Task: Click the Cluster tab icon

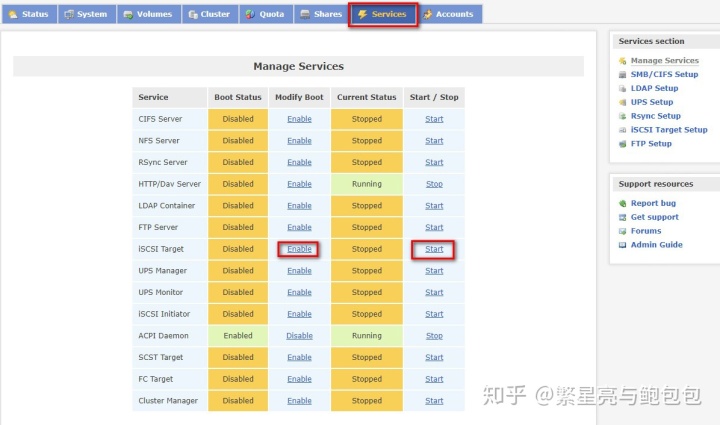Action: (193, 14)
